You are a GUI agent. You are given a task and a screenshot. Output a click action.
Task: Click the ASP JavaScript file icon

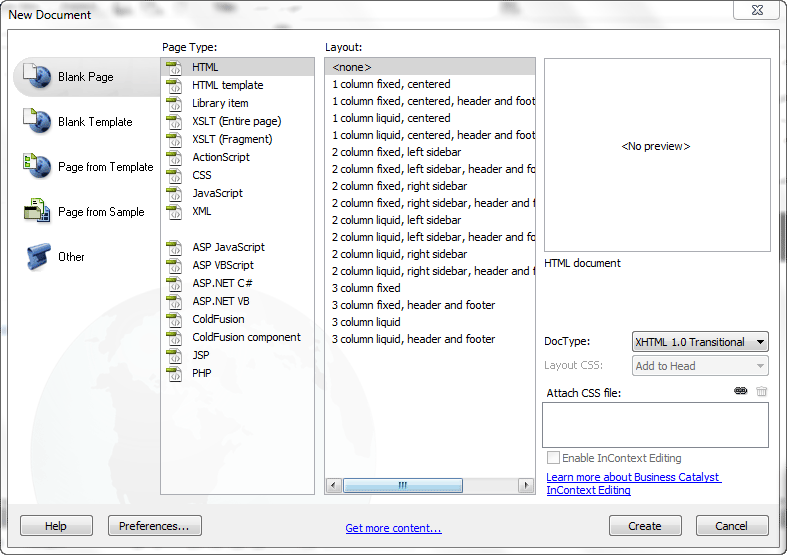pos(174,247)
